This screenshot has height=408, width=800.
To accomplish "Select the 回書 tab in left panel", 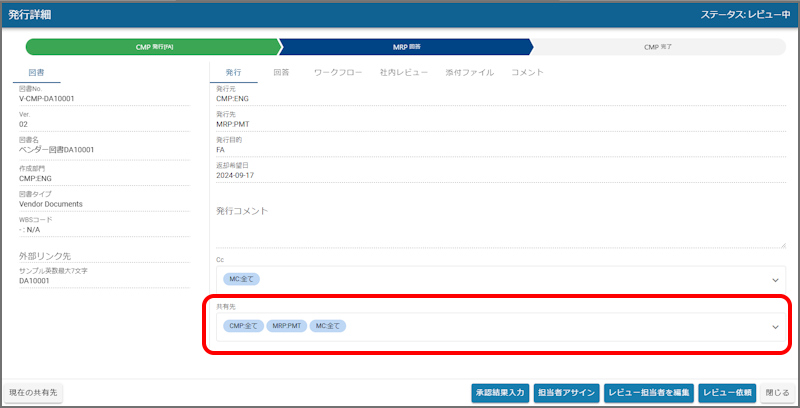I will tap(36, 73).
